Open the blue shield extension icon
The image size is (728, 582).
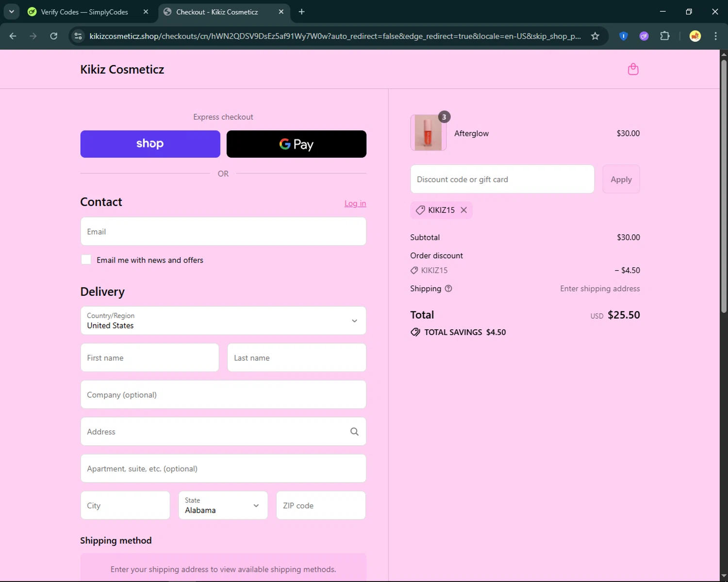624,36
